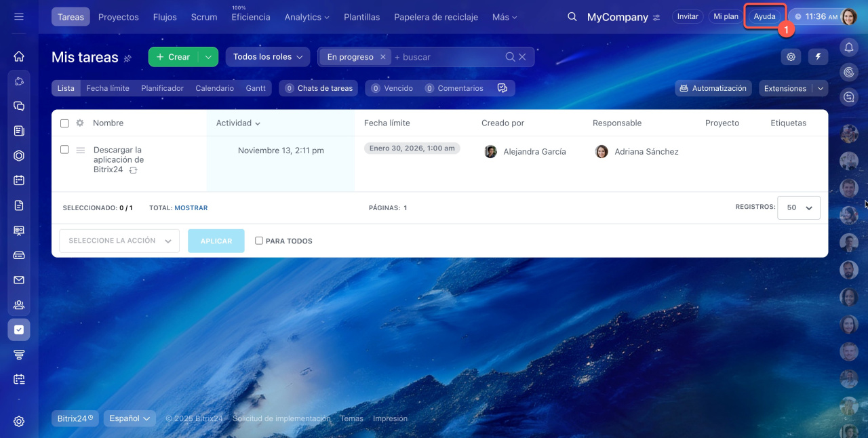Image resolution: width=868 pixels, height=438 pixels.
Task: Open the Calendar icon in left sidebar
Action: pos(19,180)
